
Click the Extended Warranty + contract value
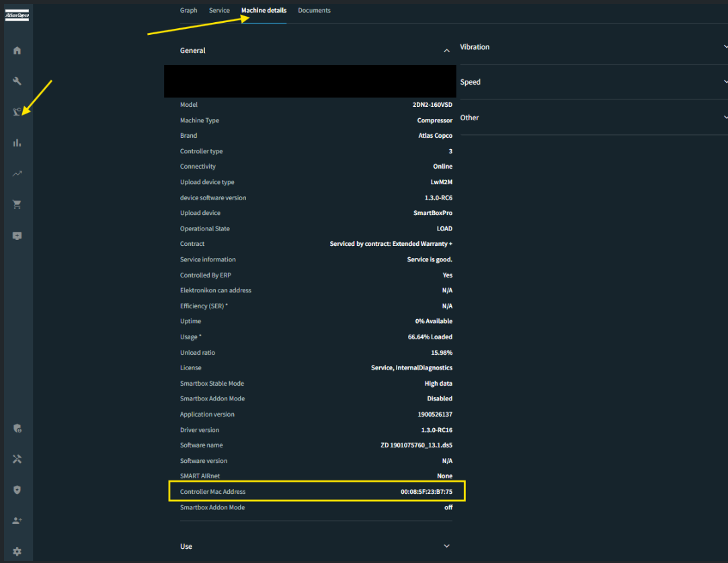pyautogui.click(x=391, y=244)
